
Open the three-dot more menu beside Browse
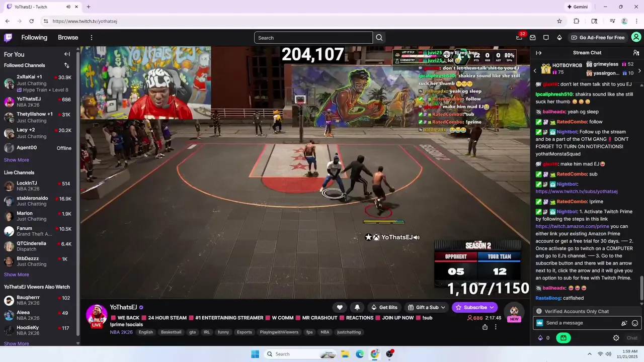coord(92,38)
